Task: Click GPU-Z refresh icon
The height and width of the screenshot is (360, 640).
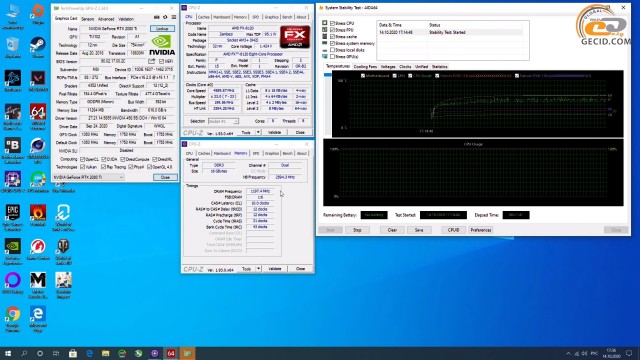Action: coord(165,17)
